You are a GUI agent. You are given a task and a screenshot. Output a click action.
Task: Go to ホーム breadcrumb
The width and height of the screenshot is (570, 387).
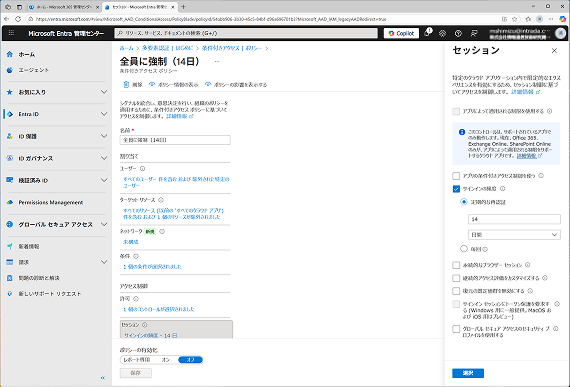click(x=127, y=48)
